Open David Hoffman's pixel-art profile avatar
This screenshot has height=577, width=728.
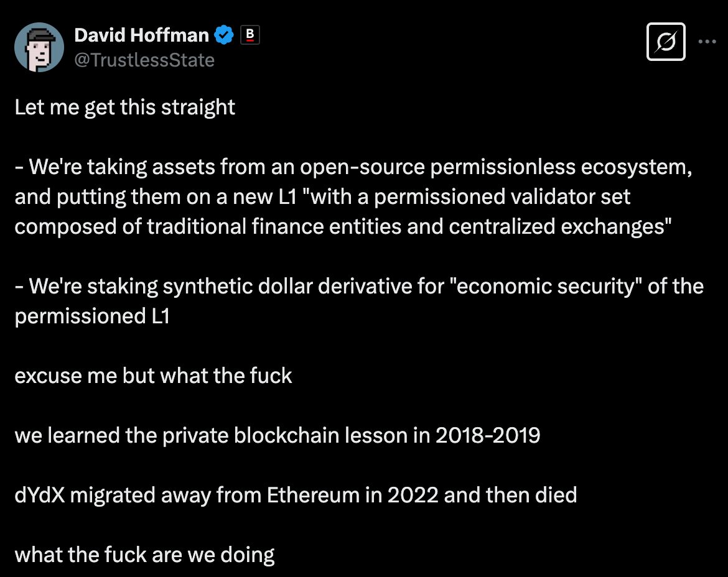pos(39,47)
